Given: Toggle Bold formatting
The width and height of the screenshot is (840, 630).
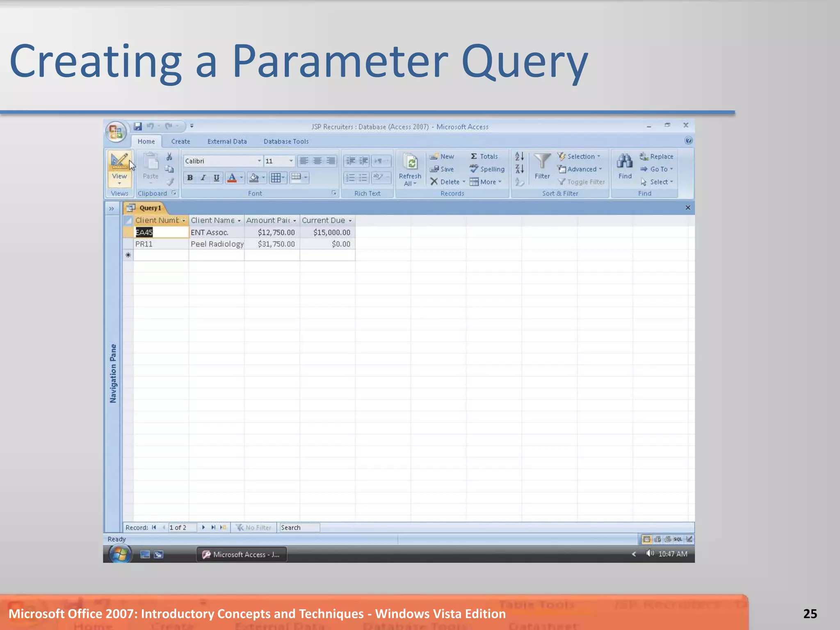Looking at the screenshot, I should point(190,178).
